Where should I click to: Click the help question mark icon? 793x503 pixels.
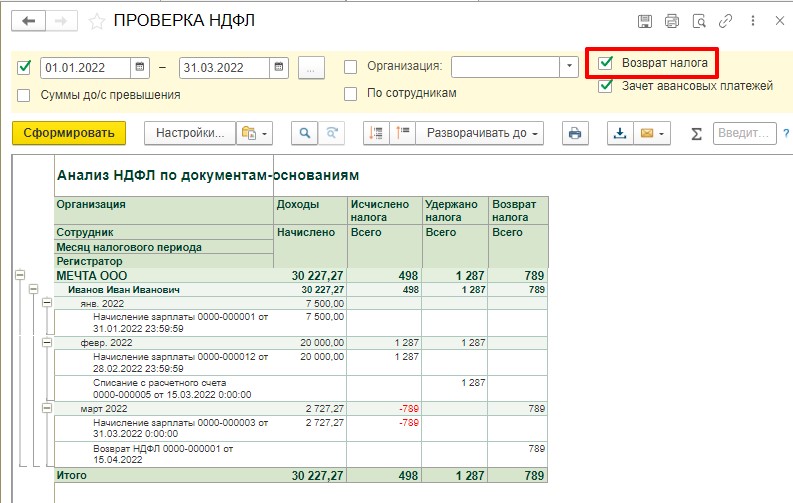(x=786, y=133)
